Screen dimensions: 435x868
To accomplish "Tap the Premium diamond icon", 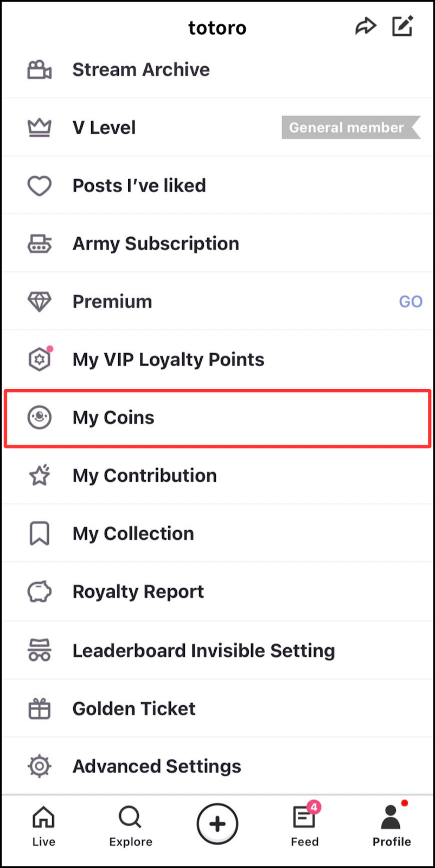I will (x=40, y=302).
